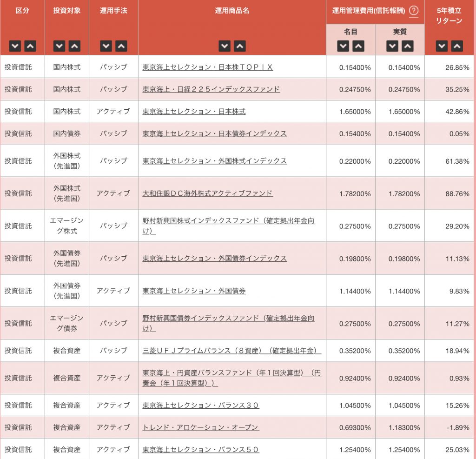Open 東京海上セレクション・バランス30 link
476x459 pixels.
click(200, 406)
